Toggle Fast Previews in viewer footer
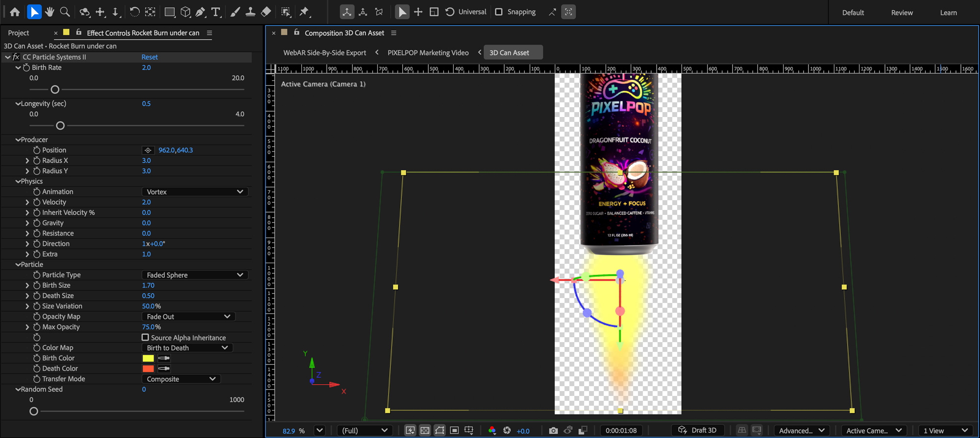Image resolution: width=980 pixels, height=438 pixels. tap(410, 430)
